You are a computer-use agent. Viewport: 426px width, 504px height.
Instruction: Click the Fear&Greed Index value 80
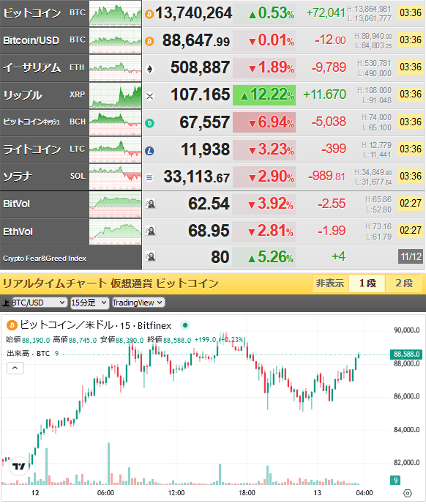click(220, 257)
